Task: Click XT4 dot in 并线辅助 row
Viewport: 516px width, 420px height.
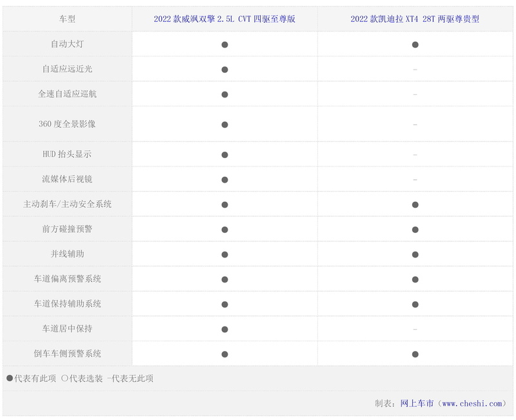Action: [415, 255]
